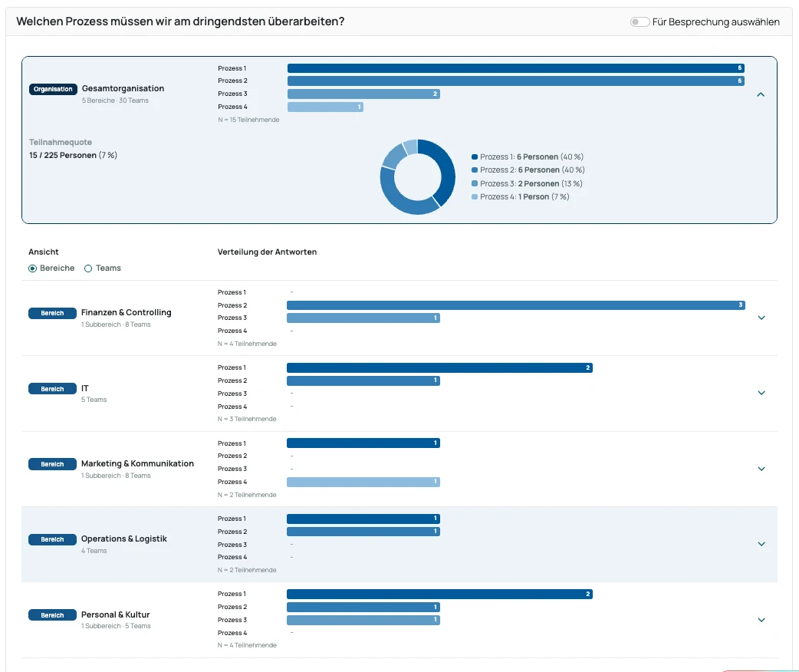Image resolution: width=799 pixels, height=672 pixels.
Task: Click the N = 3 Teilnehmende label
Action: coord(247,419)
